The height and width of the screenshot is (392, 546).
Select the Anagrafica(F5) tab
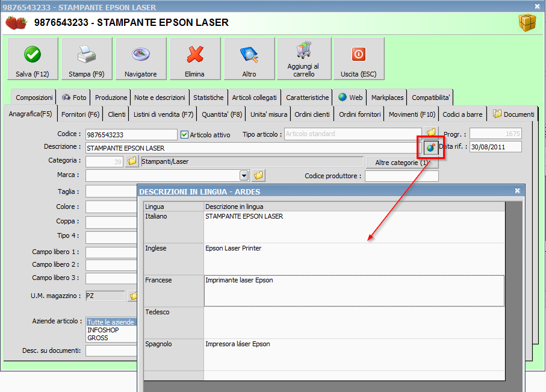pos(30,114)
